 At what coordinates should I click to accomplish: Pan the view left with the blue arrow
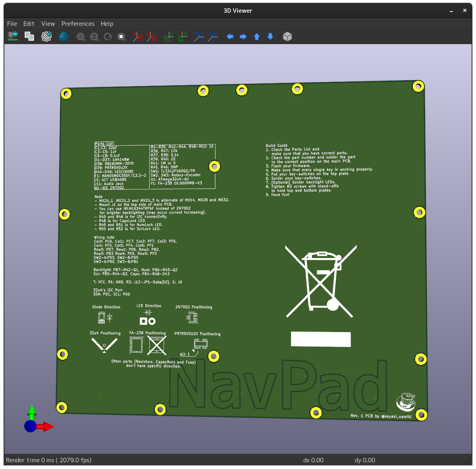[x=229, y=37]
